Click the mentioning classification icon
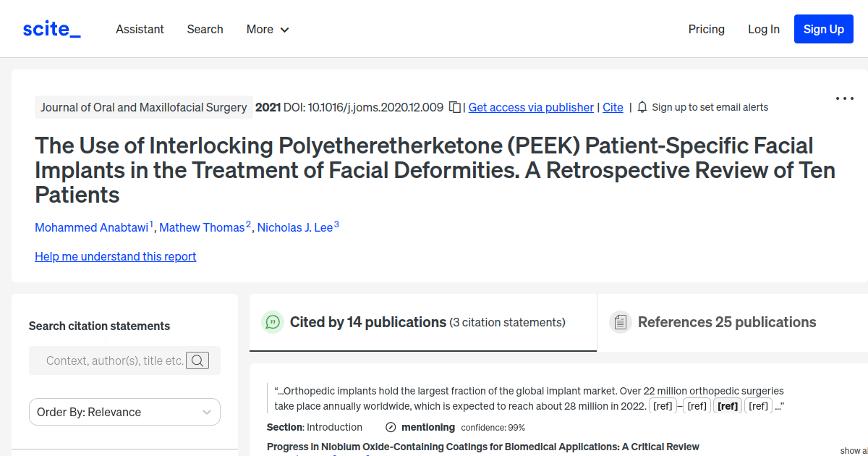The width and height of the screenshot is (868, 456). tap(391, 427)
